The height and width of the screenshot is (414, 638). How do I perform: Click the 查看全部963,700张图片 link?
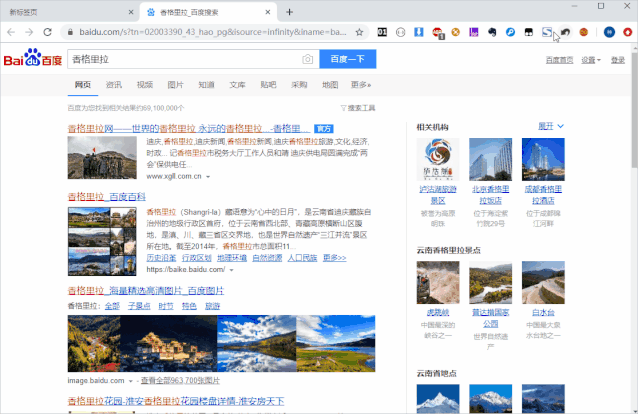tap(180, 381)
